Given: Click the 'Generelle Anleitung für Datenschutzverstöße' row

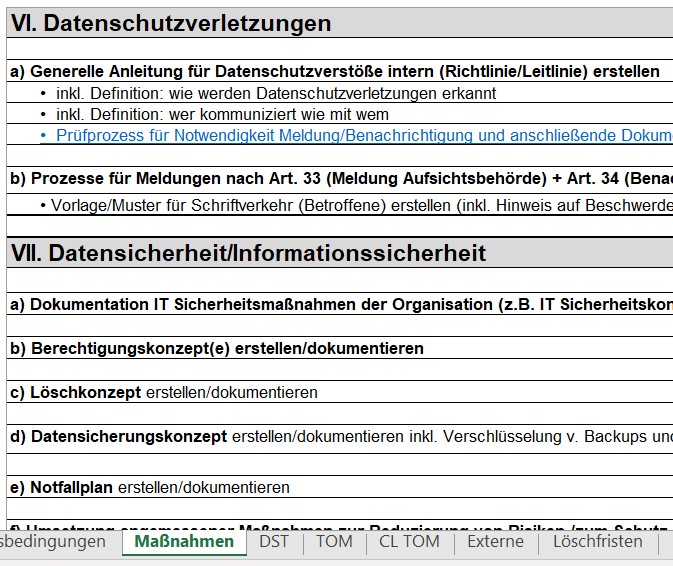Looking at the screenshot, I should coord(335,72).
